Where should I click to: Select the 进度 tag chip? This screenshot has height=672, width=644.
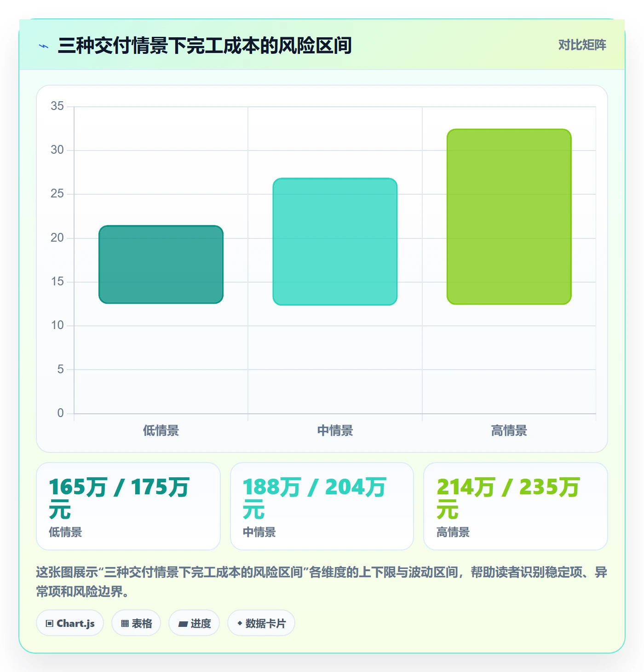tap(194, 623)
